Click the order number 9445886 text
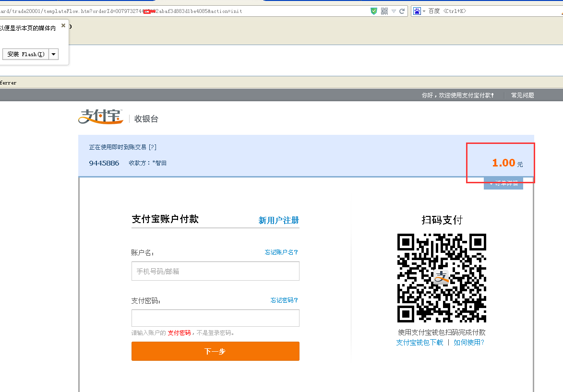 [x=104, y=163]
